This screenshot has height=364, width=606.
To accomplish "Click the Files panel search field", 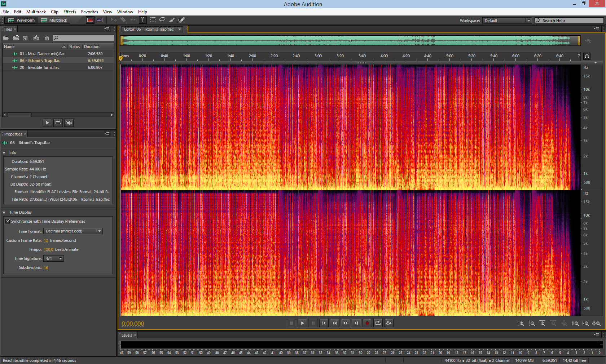I will click(x=83, y=38).
